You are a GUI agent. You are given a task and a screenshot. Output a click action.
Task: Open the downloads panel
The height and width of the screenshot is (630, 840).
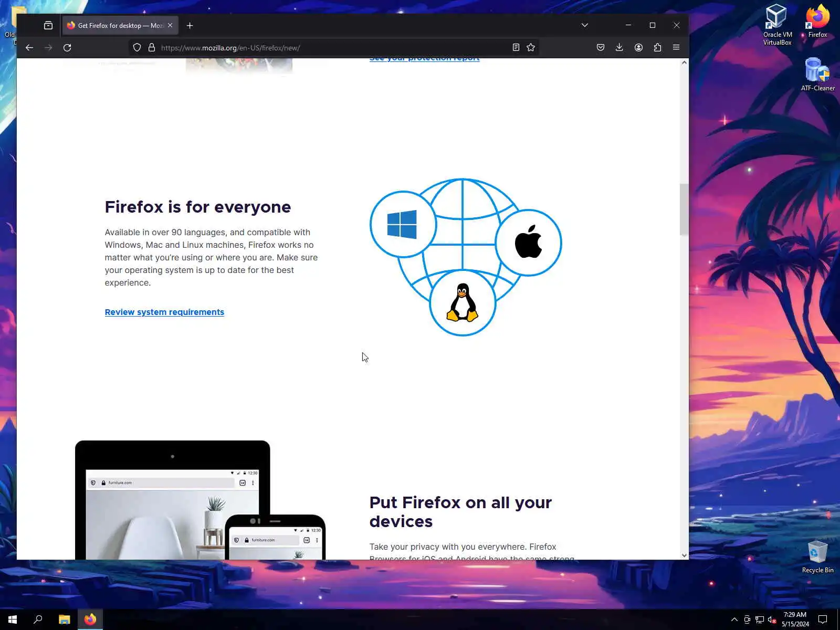(619, 48)
